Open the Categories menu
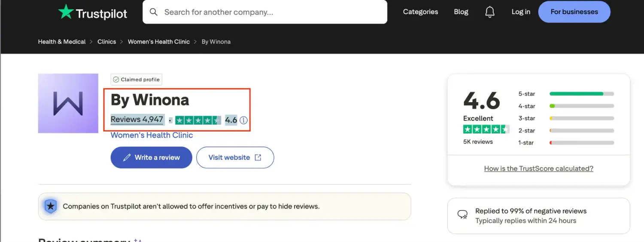The width and height of the screenshot is (644, 242). click(420, 12)
